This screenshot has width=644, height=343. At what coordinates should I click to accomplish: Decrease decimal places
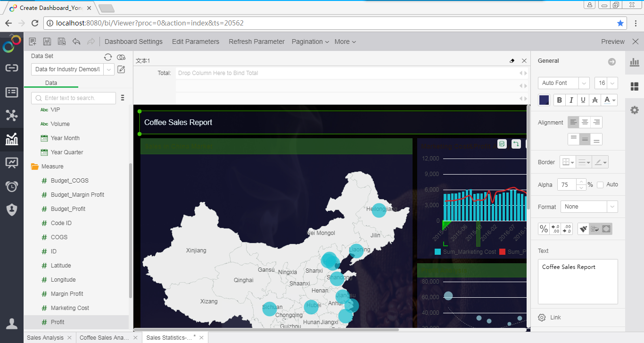tap(567, 229)
